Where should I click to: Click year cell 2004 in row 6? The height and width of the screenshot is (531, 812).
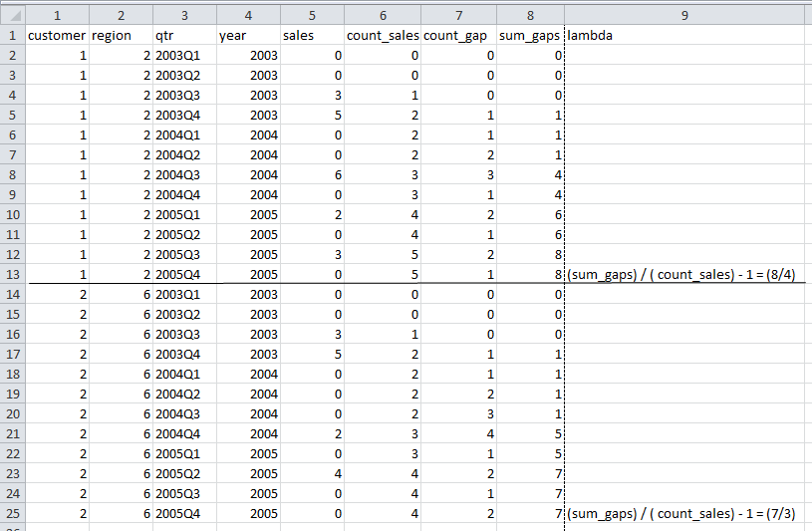click(248, 135)
